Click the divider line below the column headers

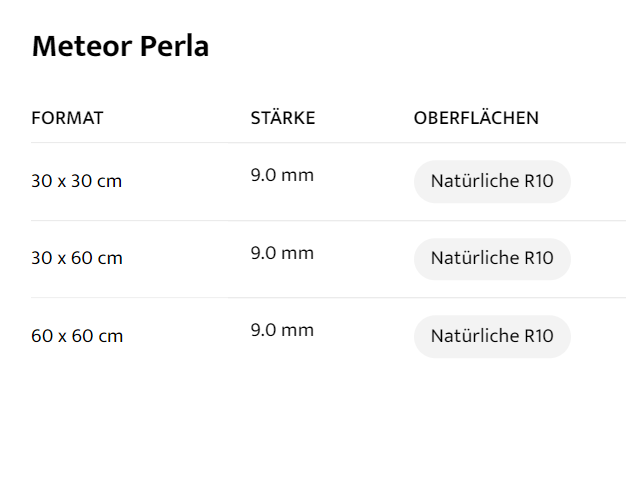click(328, 143)
